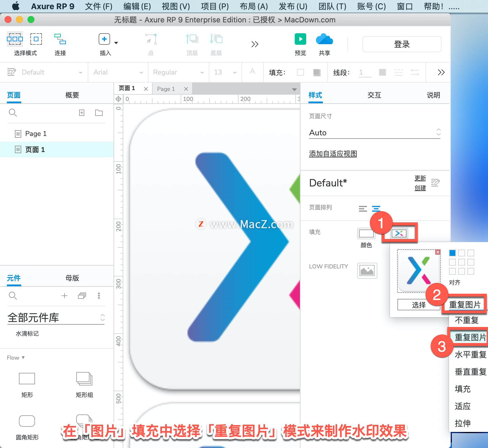Click the text color A icon
The image size is (488, 448).
252,71
